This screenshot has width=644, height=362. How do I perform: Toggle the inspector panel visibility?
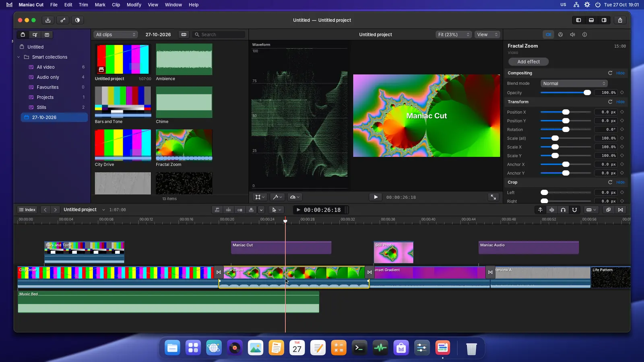pyautogui.click(x=604, y=20)
